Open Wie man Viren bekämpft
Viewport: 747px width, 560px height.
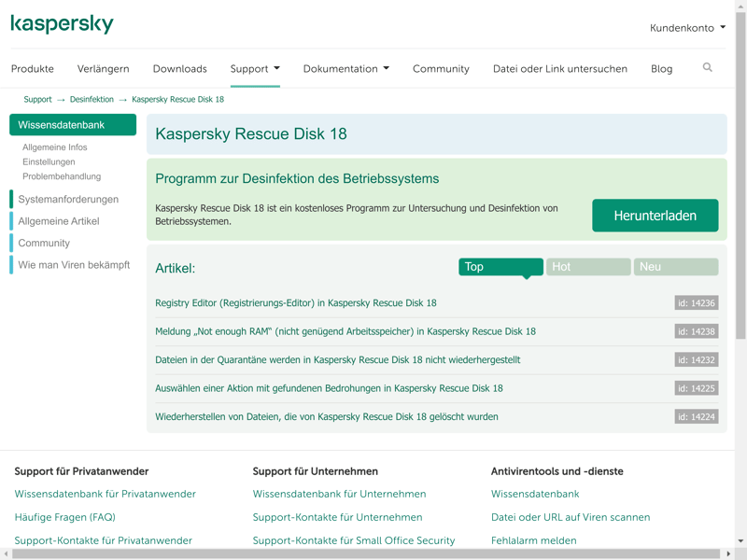(74, 265)
